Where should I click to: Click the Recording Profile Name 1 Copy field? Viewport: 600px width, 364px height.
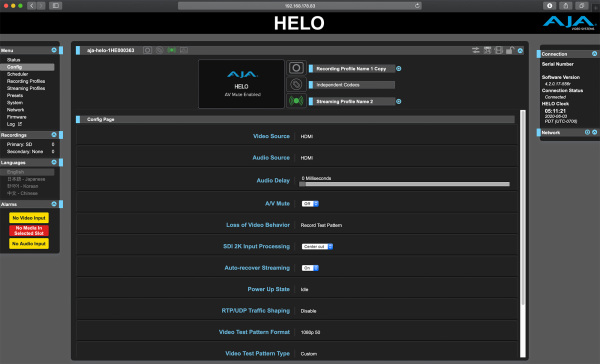coord(352,69)
